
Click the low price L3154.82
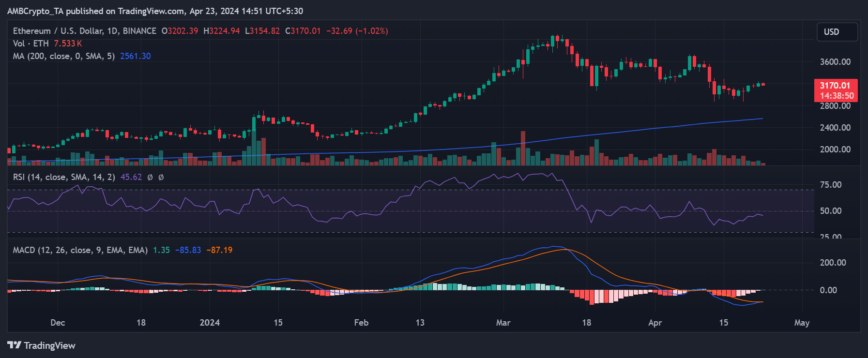pos(262,31)
